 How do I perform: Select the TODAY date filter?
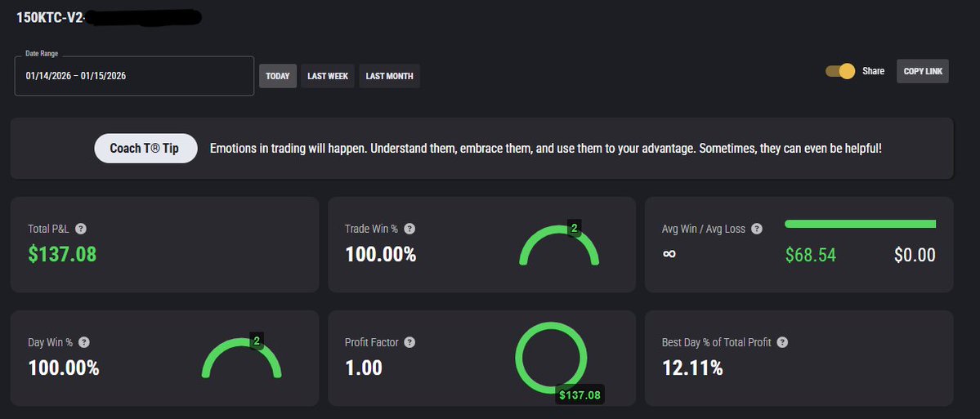[x=278, y=76]
